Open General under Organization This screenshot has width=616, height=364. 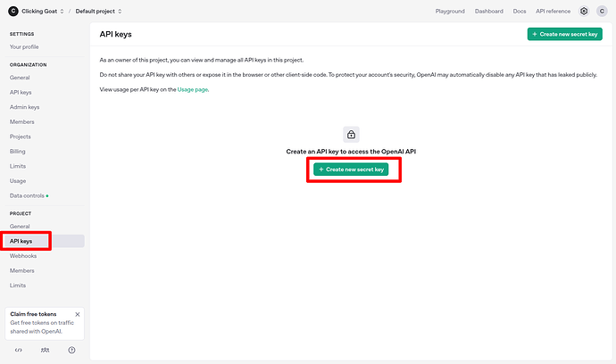point(20,78)
